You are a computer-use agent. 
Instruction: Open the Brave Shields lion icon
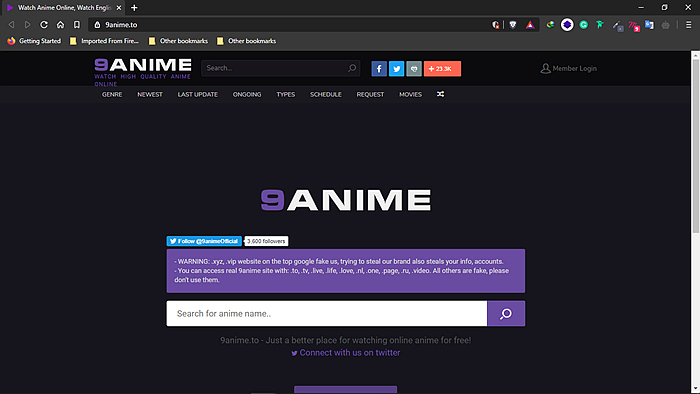pyautogui.click(x=513, y=25)
